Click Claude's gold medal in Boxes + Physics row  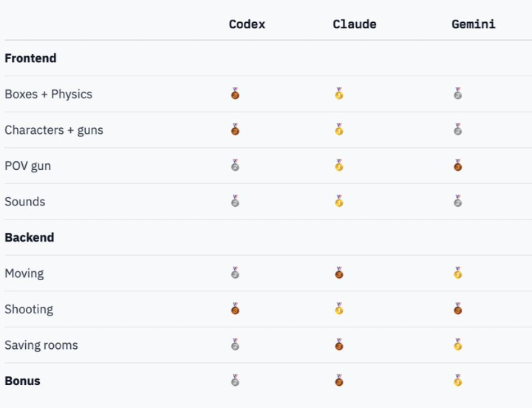[x=339, y=94]
